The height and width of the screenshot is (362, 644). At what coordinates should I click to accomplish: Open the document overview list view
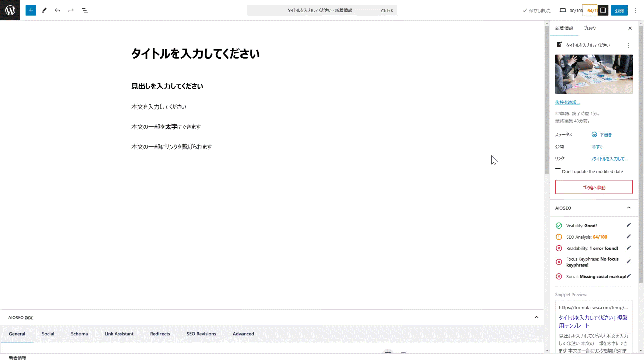[85, 10]
